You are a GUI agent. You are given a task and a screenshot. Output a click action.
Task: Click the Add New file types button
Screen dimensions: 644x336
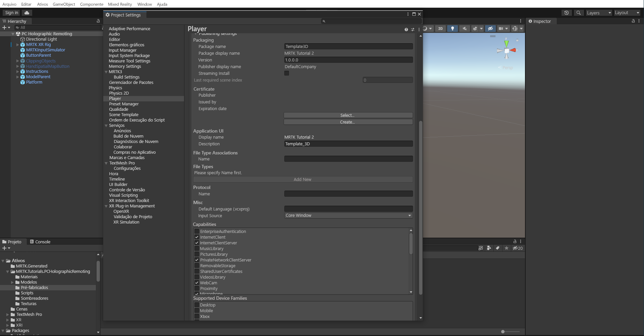pyautogui.click(x=302, y=179)
